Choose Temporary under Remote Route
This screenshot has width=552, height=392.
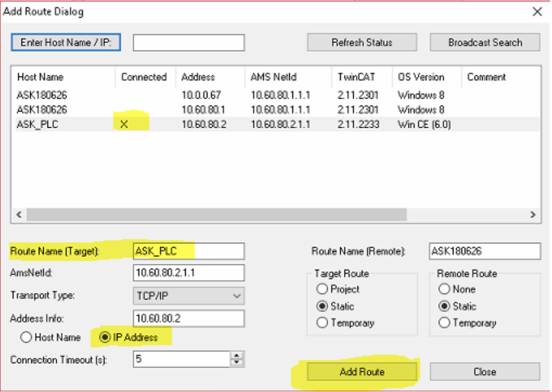[444, 323]
